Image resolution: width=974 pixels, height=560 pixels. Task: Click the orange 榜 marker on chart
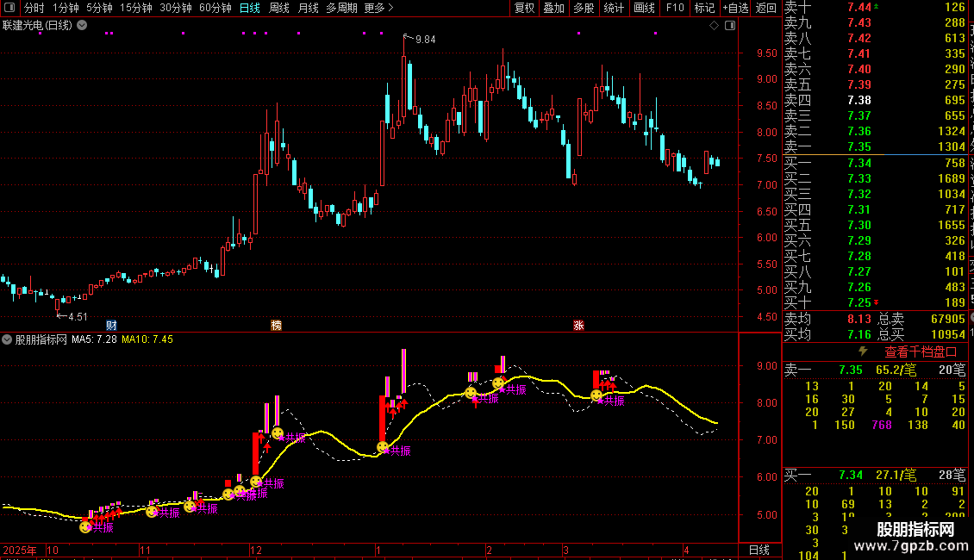(x=276, y=326)
